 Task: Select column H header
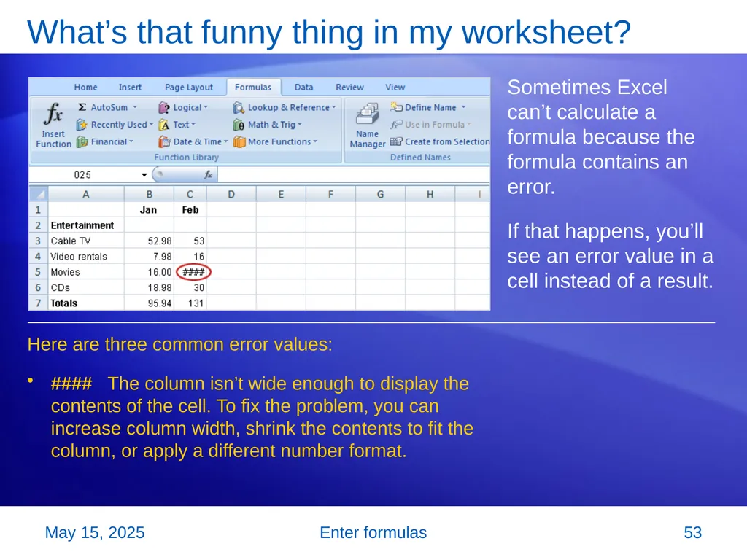pos(430,194)
